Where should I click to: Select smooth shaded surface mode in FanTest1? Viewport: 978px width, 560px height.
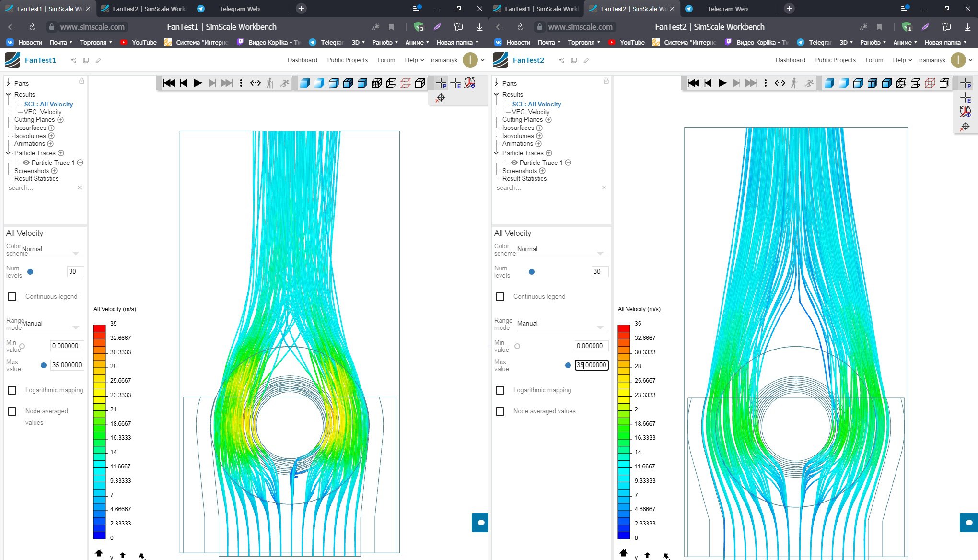(x=319, y=83)
